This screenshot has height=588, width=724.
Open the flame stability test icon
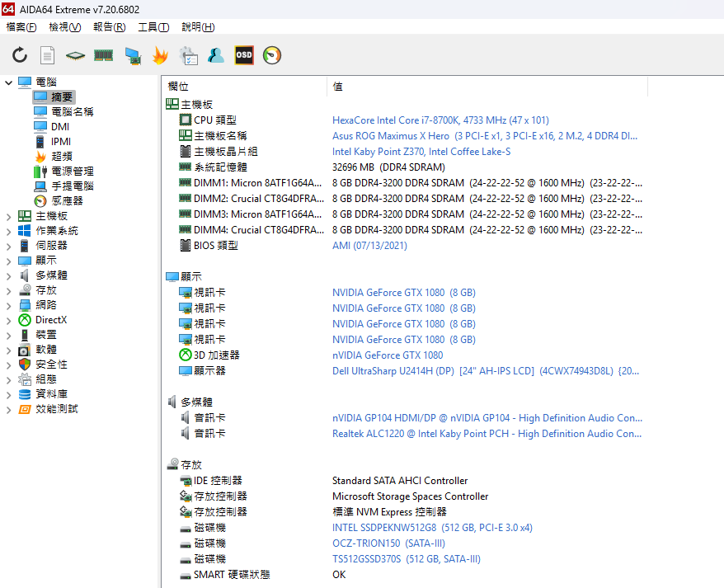160,55
